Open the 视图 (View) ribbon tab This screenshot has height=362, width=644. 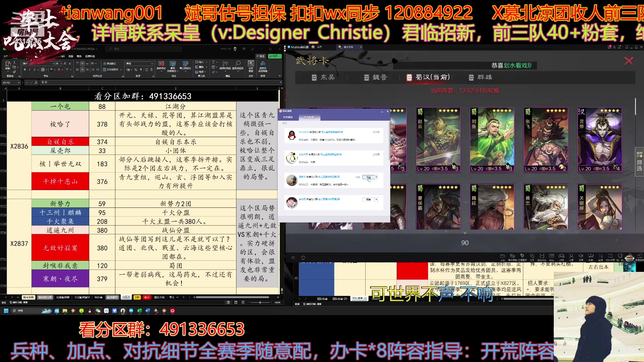[70, 56]
